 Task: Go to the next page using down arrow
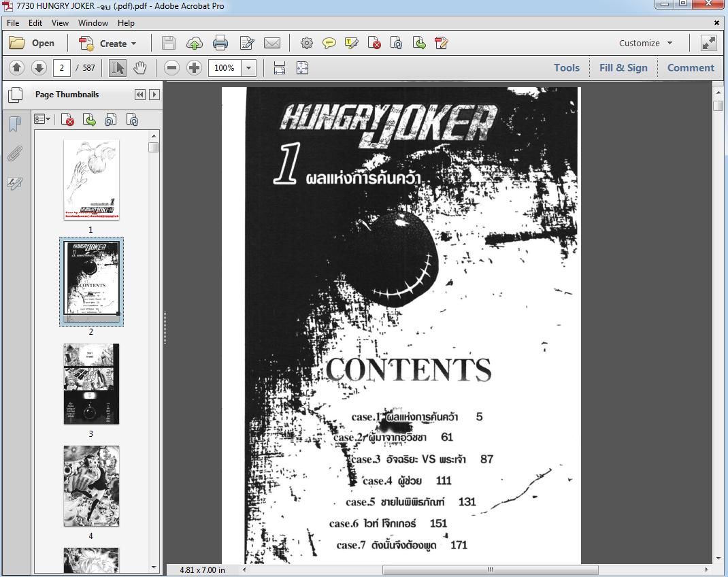pos(39,68)
